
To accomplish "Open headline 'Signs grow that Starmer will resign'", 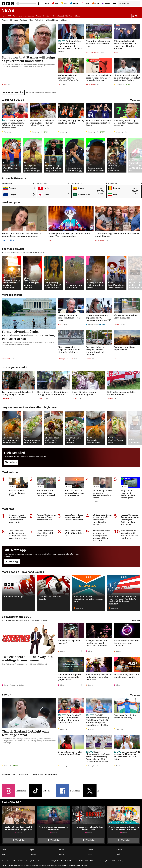I will (28, 59).
